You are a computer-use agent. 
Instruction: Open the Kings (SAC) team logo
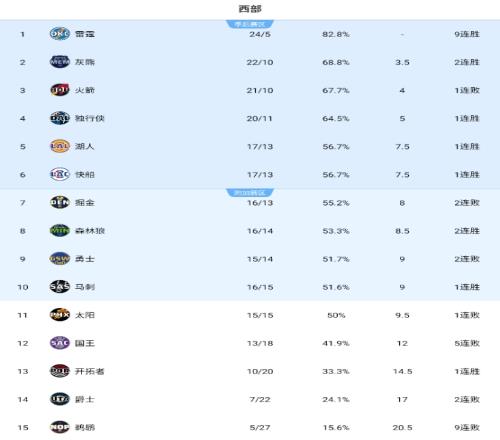pyautogui.click(x=60, y=343)
